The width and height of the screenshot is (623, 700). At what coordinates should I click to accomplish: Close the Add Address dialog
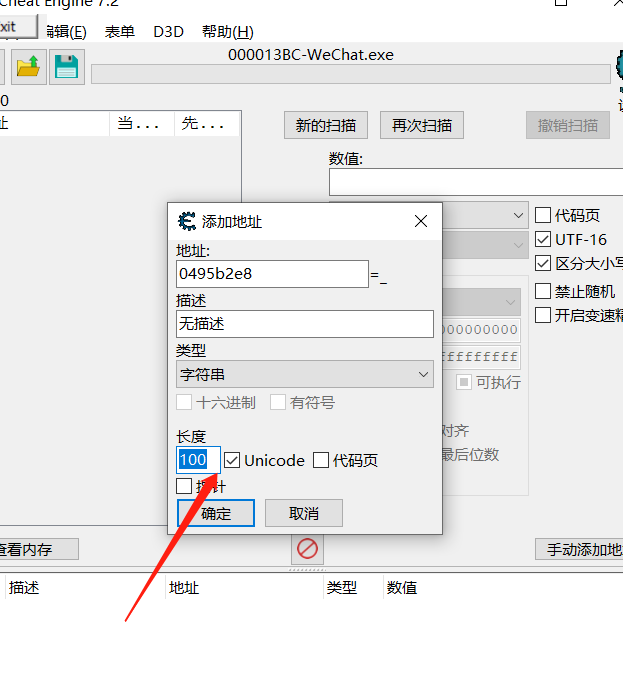pos(420,221)
